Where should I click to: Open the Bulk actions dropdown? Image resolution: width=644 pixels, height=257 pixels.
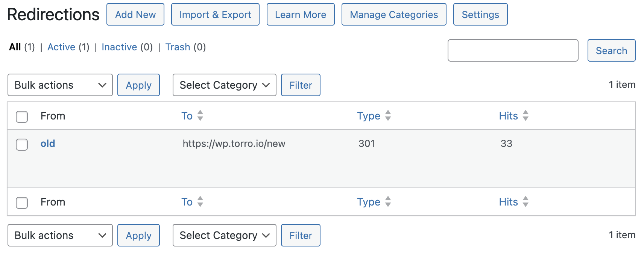click(60, 85)
